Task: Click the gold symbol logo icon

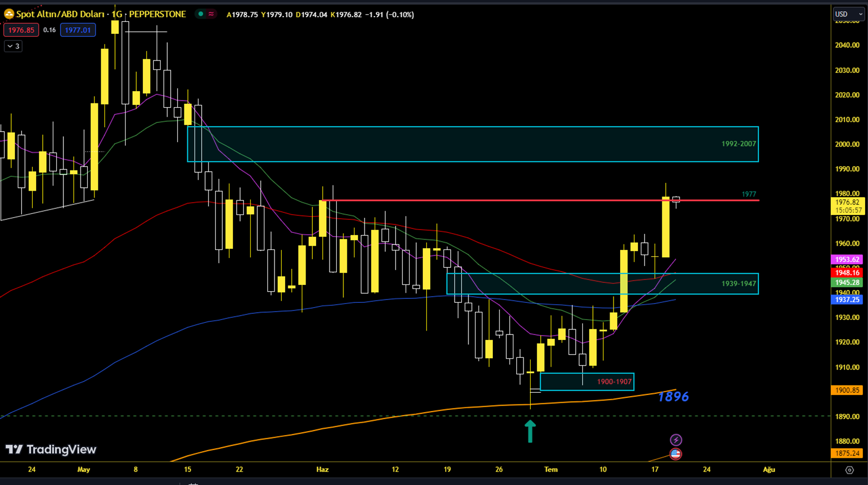Action: 9,14
